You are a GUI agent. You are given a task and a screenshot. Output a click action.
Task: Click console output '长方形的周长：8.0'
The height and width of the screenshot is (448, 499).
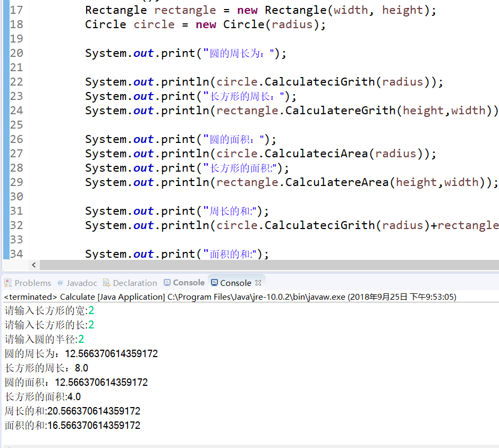coord(46,368)
